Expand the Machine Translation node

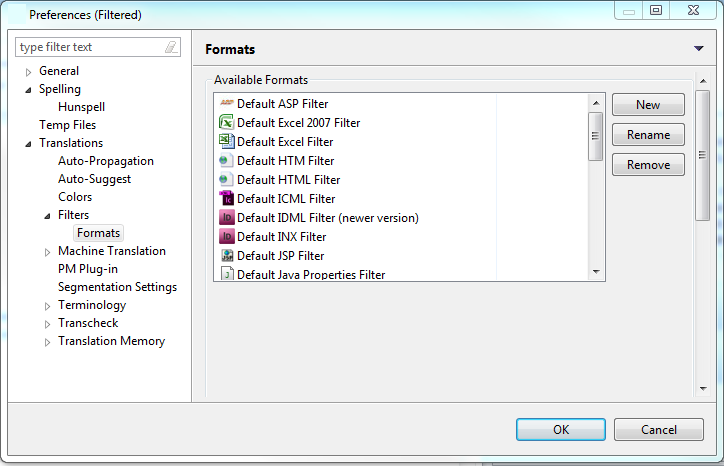(47, 252)
